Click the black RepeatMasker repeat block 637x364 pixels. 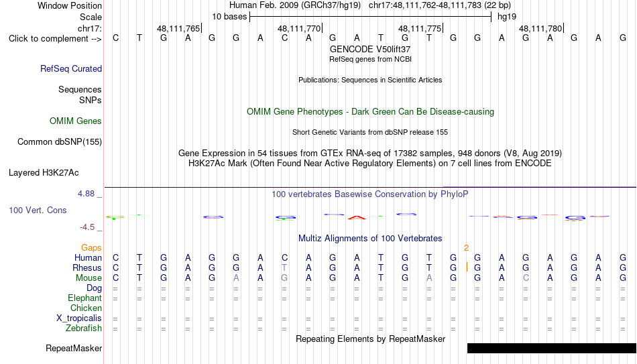point(552,348)
